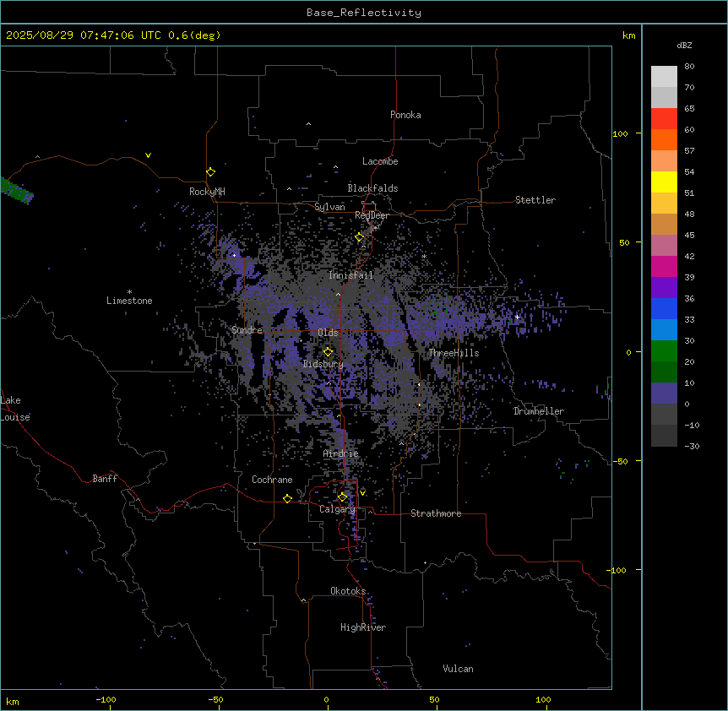Click the Vulcan town label
728x711 pixels.
tap(459, 669)
